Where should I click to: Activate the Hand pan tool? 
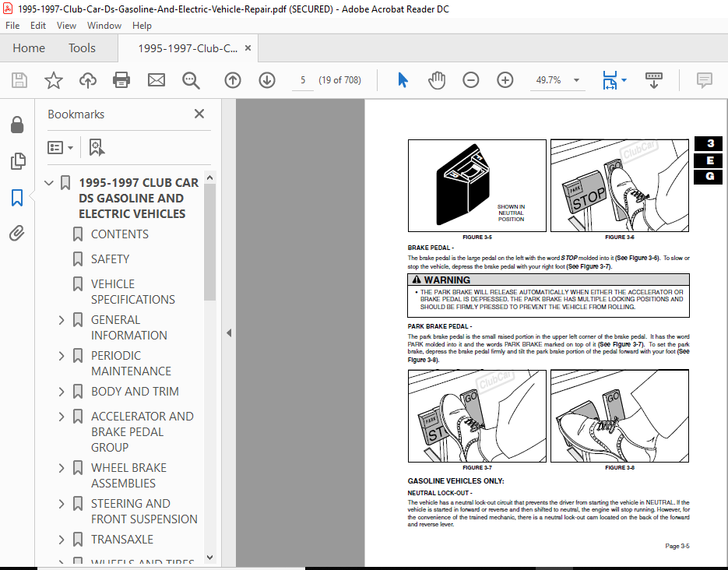pos(437,80)
